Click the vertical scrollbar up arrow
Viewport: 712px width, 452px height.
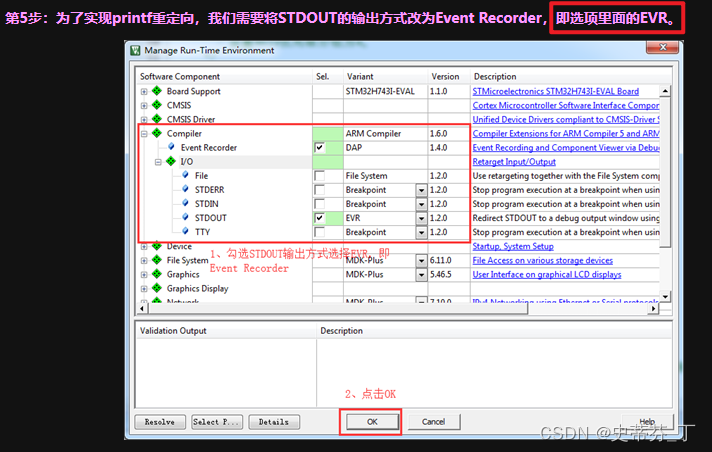click(x=665, y=91)
